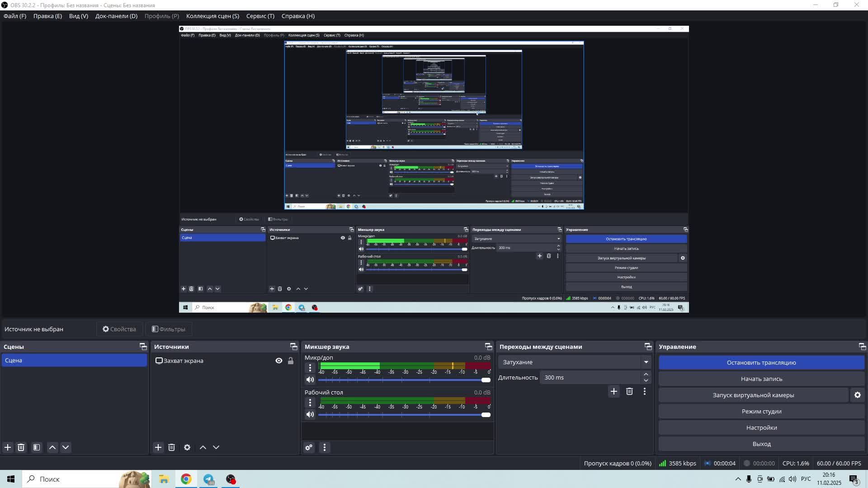Image resolution: width=868 pixels, height=488 pixels.
Task: Add a scene transition with plus icon
Action: 613,391
